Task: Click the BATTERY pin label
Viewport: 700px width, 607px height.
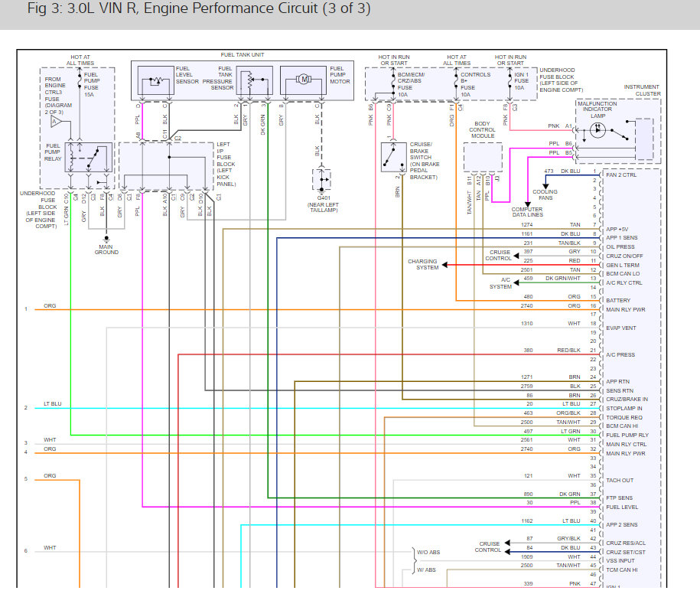Action: click(x=618, y=301)
